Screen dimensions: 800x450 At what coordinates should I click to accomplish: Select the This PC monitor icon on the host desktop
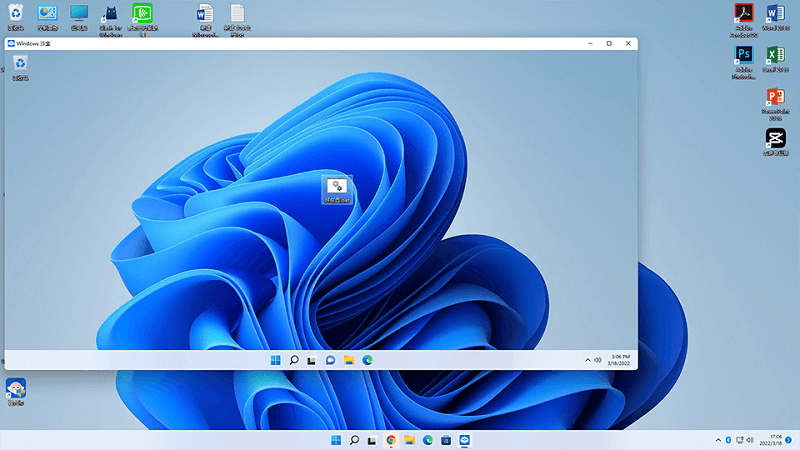pyautogui.click(x=79, y=17)
